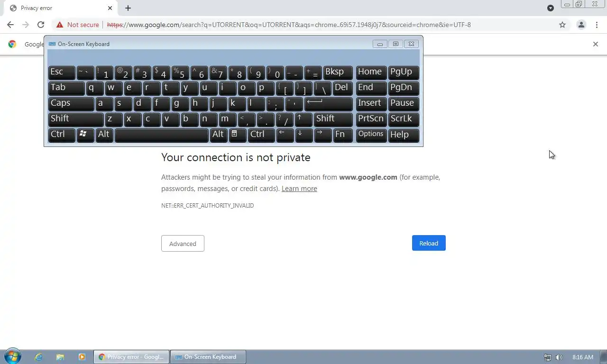607x364 pixels.
Task: Open the tab search dropdown arrow
Action: (x=551, y=8)
